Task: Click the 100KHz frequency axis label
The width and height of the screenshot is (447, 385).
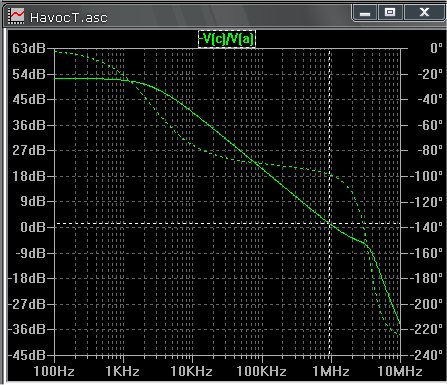Action: click(x=261, y=371)
